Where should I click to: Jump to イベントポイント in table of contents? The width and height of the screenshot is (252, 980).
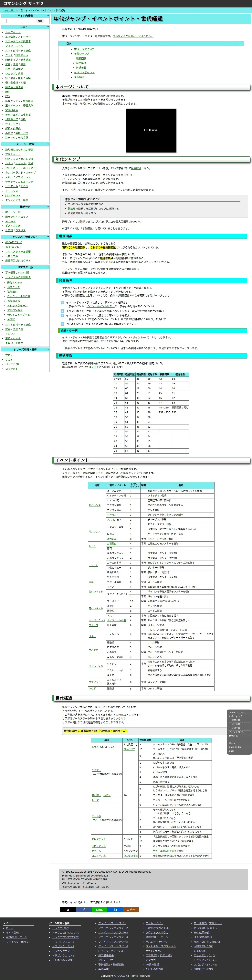pos(84,72)
